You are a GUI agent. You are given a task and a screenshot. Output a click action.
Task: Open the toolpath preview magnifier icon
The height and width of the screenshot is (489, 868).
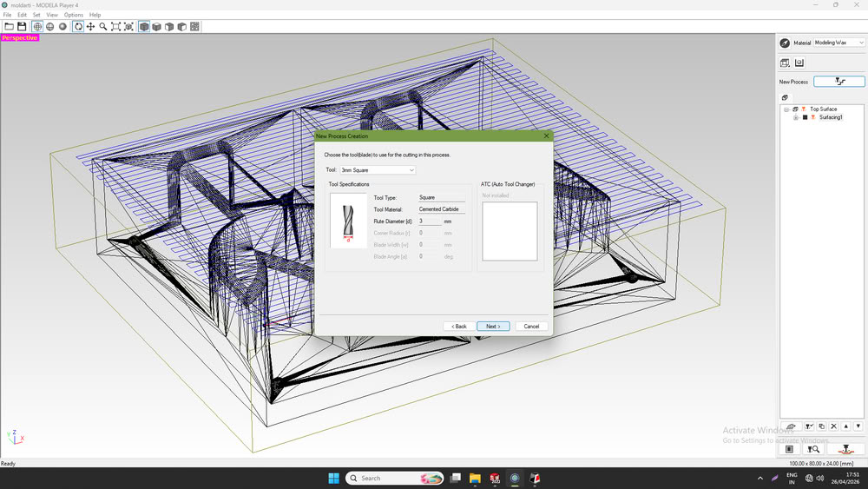(813, 449)
